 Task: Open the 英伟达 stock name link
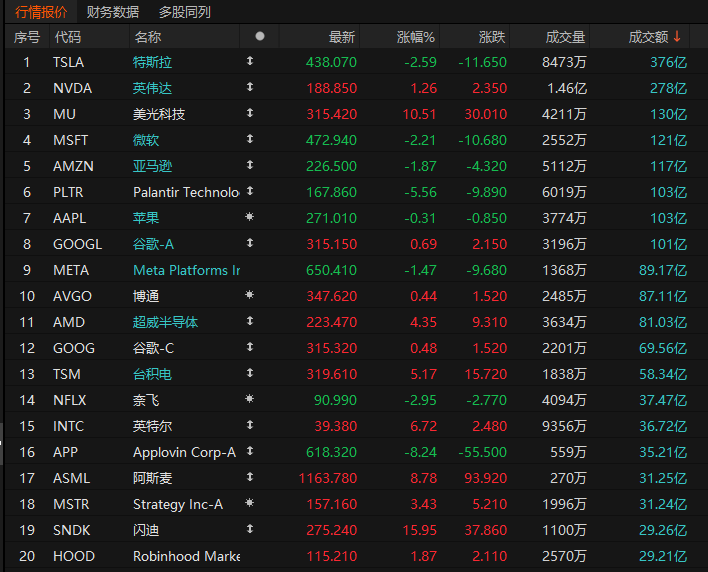(152, 88)
